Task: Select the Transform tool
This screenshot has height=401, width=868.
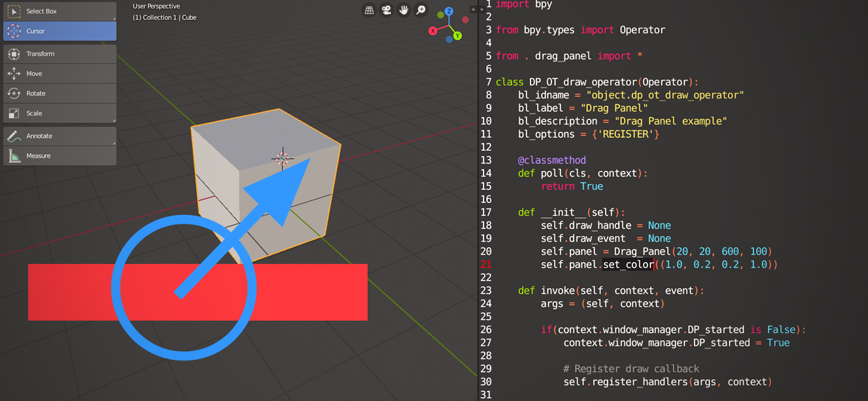Action: (60, 54)
